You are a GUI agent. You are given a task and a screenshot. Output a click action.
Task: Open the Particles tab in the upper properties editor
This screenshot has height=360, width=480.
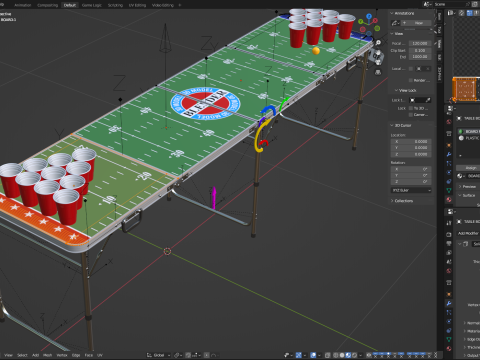[449, 163]
